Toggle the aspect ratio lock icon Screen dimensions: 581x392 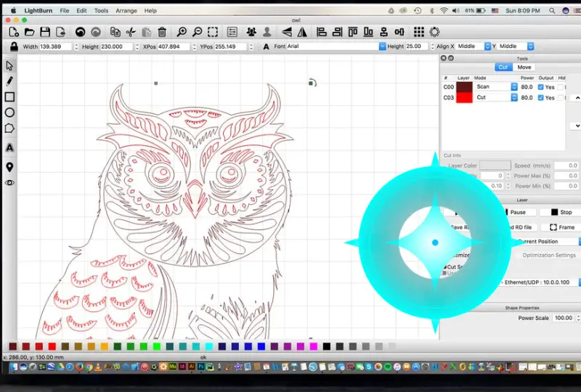pos(14,46)
